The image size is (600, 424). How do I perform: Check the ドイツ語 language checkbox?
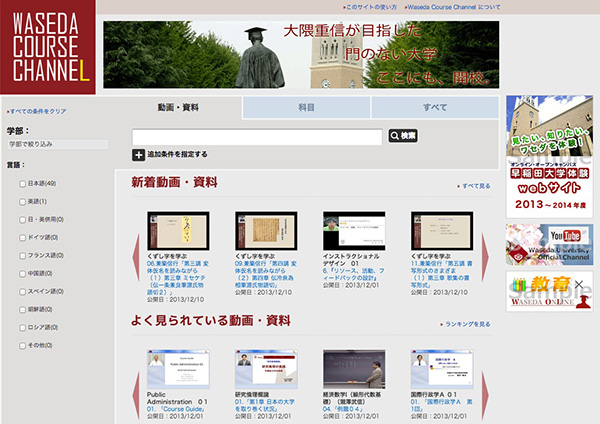click(23, 237)
